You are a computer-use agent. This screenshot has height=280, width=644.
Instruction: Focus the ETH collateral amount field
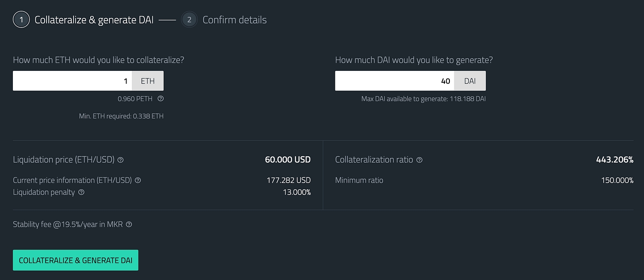tap(73, 81)
